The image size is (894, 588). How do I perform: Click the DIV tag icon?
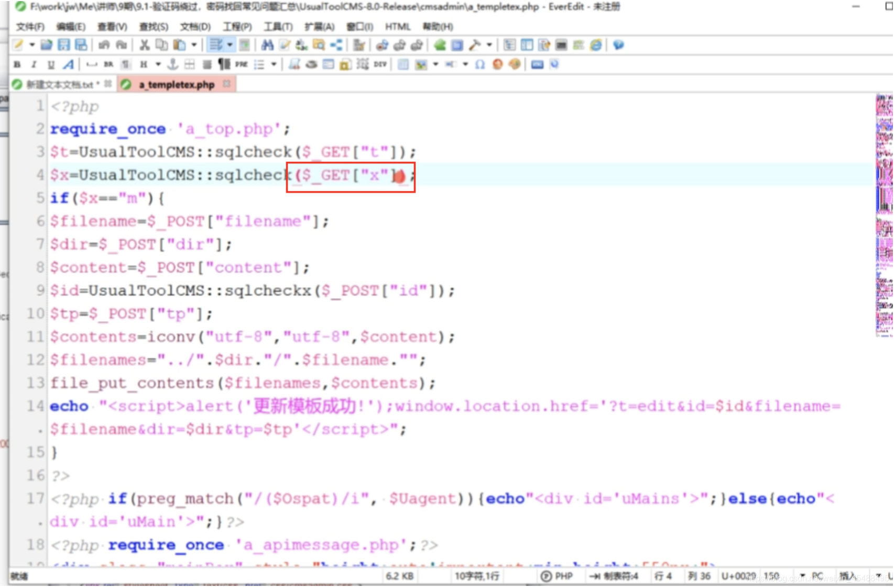coord(380,64)
